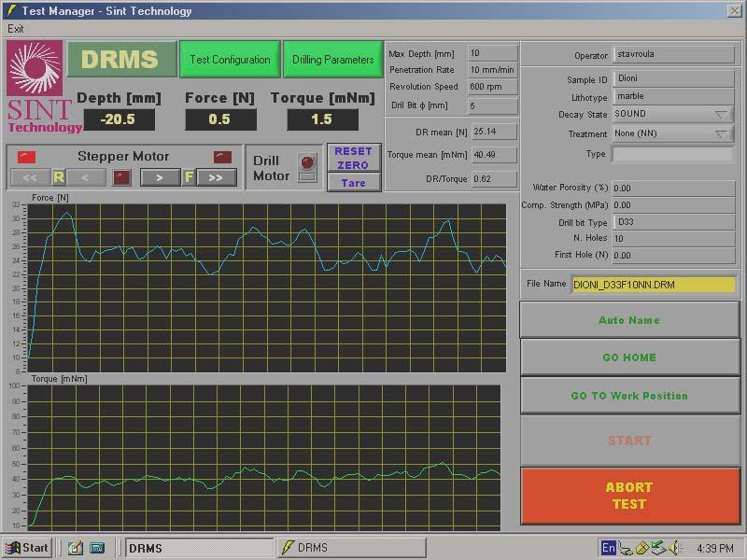Click Torque mean value 40.49
The width and height of the screenshot is (747, 560).
[x=495, y=155]
